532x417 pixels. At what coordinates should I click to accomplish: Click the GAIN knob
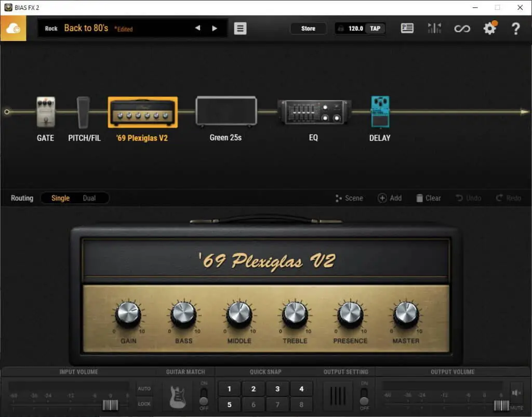click(128, 314)
